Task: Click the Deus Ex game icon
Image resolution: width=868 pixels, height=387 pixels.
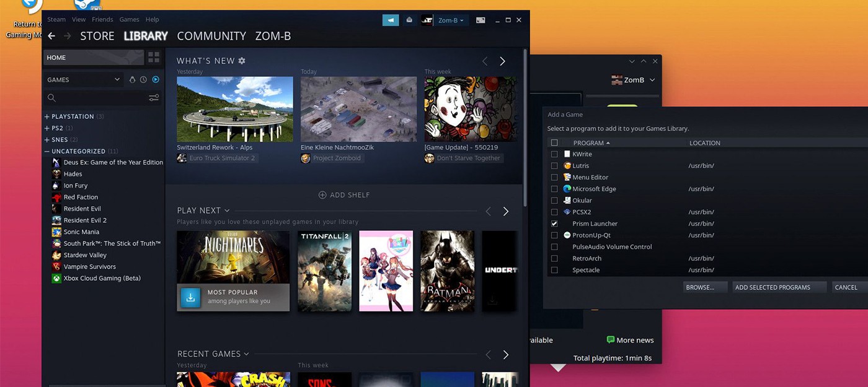Action: click(x=56, y=162)
